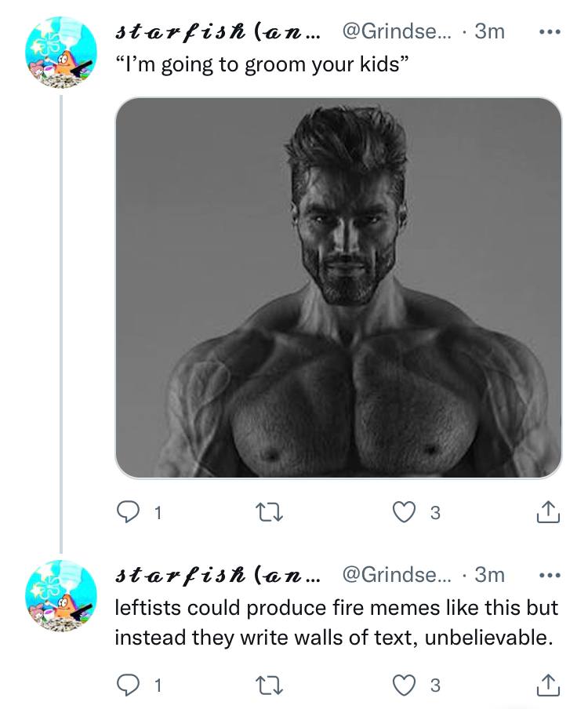The width and height of the screenshot is (588, 709).
Task: Open the black-and-white muscular man image
Action: [x=339, y=288]
